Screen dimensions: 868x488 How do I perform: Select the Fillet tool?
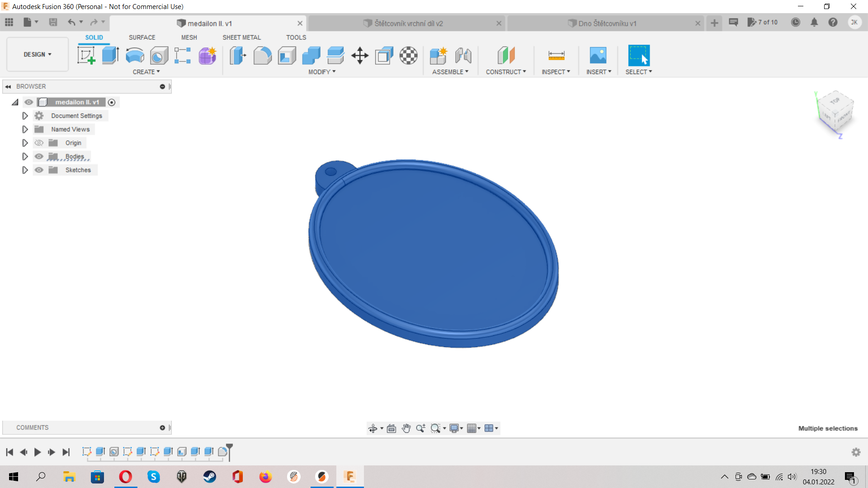tap(262, 56)
